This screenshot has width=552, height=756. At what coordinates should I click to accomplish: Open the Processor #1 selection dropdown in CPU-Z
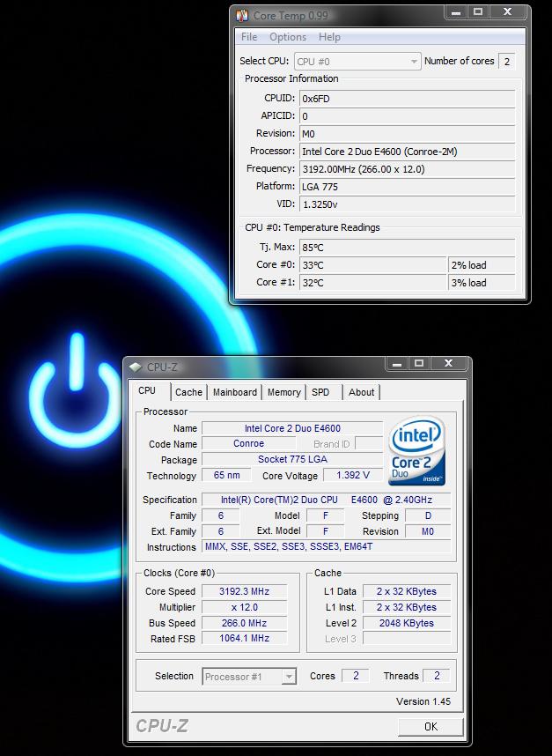[x=249, y=677]
